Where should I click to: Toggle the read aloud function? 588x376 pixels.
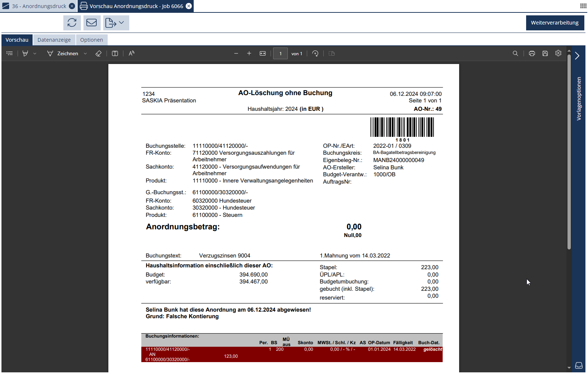pos(131,53)
